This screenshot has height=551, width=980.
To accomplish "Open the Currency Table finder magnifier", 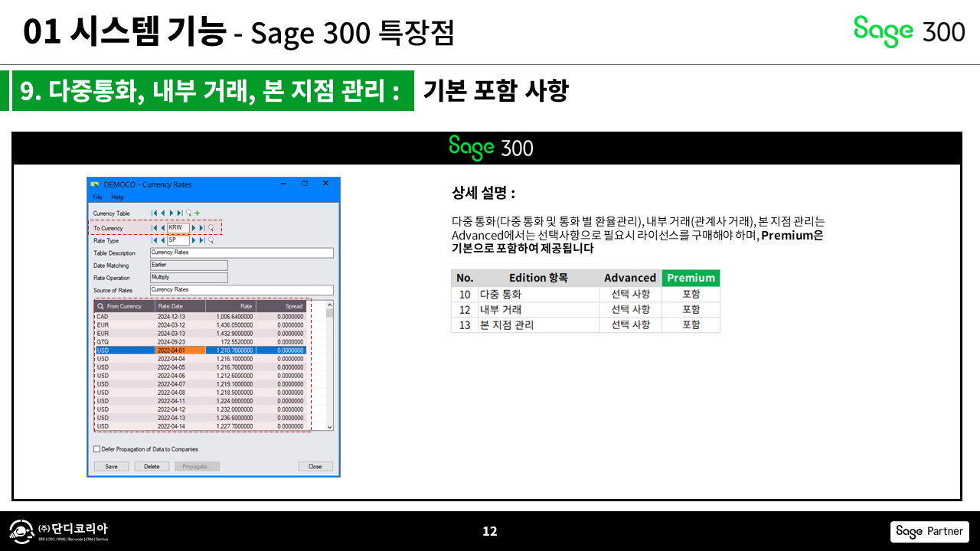I will coord(188,213).
